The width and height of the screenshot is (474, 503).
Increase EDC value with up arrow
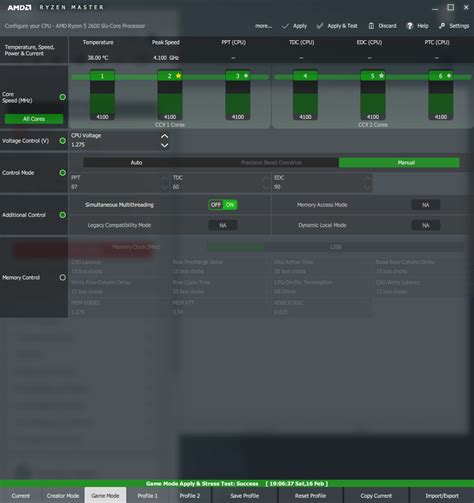point(367,179)
